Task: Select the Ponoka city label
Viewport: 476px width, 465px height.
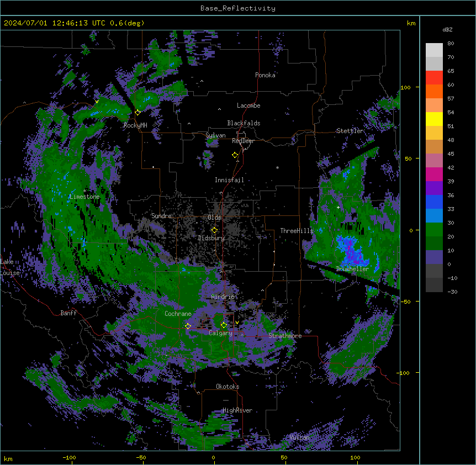Action: coord(265,75)
